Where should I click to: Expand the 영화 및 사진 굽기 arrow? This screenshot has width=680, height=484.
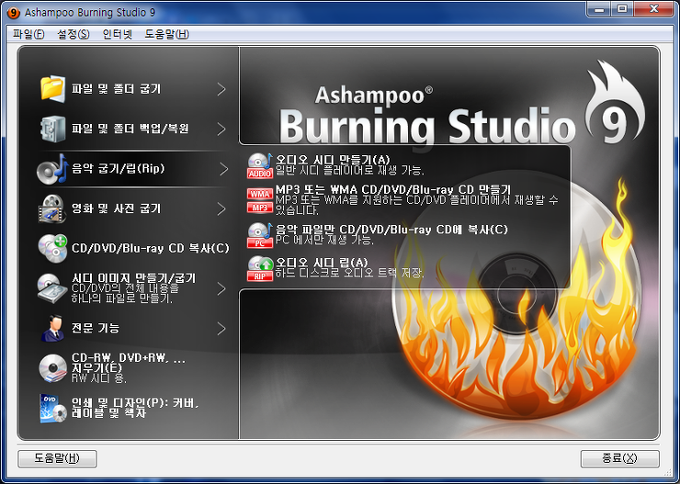click(x=222, y=209)
